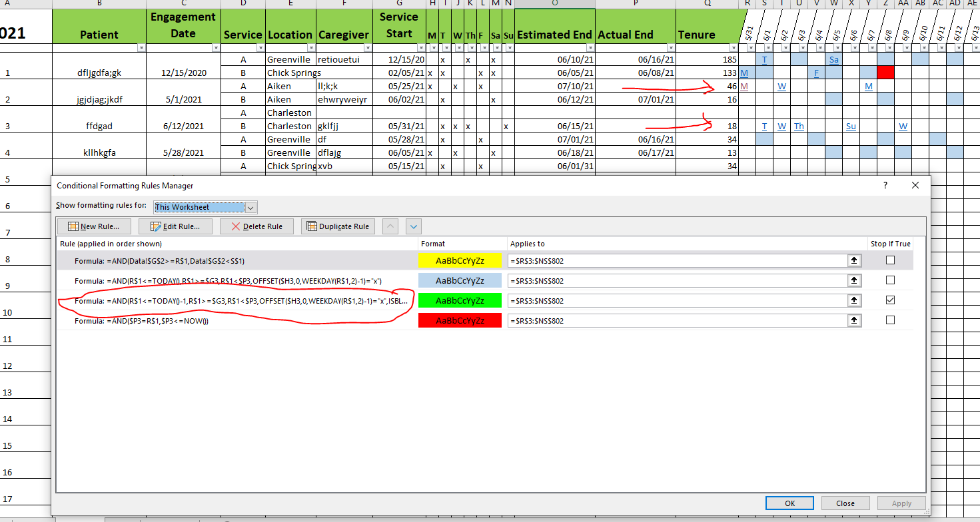This screenshot has height=522, width=980.
Task: Select the Duplicate Rule grid icon
Action: pyautogui.click(x=313, y=226)
